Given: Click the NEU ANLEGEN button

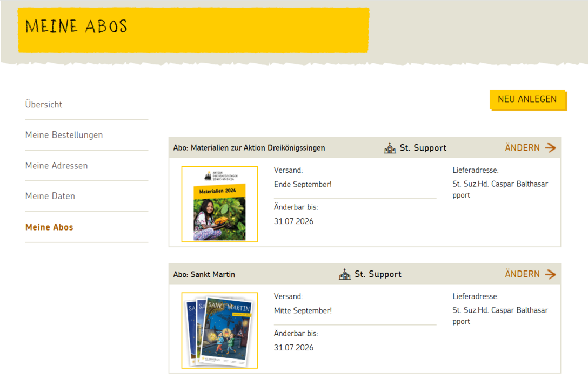Looking at the screenshot, I should [527, 99].
